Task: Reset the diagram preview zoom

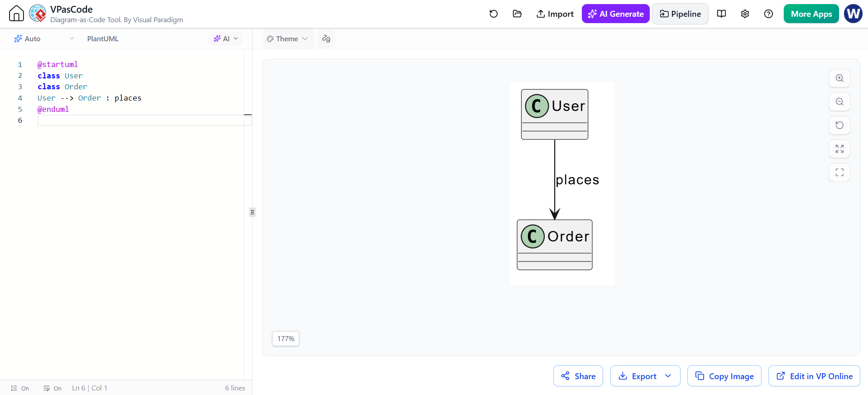Action: click(x=839, y=125)
